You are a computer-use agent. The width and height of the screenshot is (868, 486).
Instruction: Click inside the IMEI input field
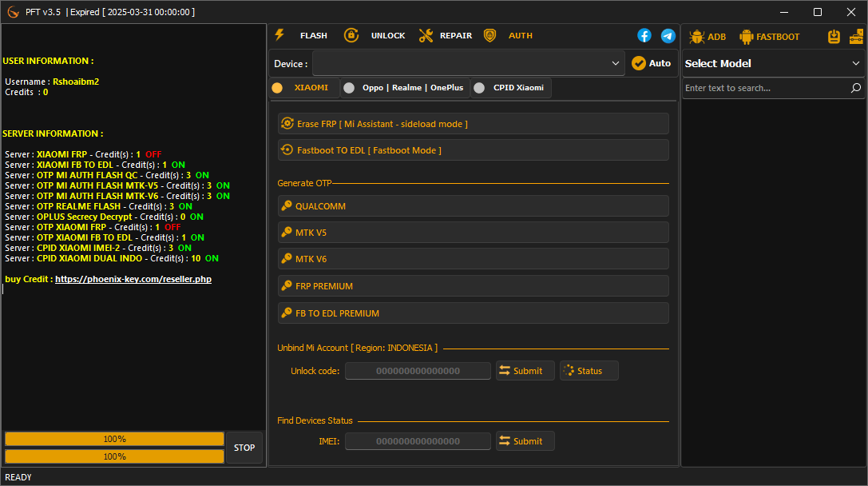pyautogui.click(x=417, y=440)
